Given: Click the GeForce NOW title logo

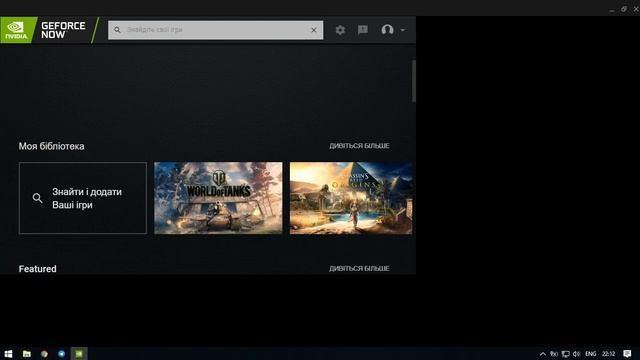Looking at the screenshot, I should [x=63, y=30].
